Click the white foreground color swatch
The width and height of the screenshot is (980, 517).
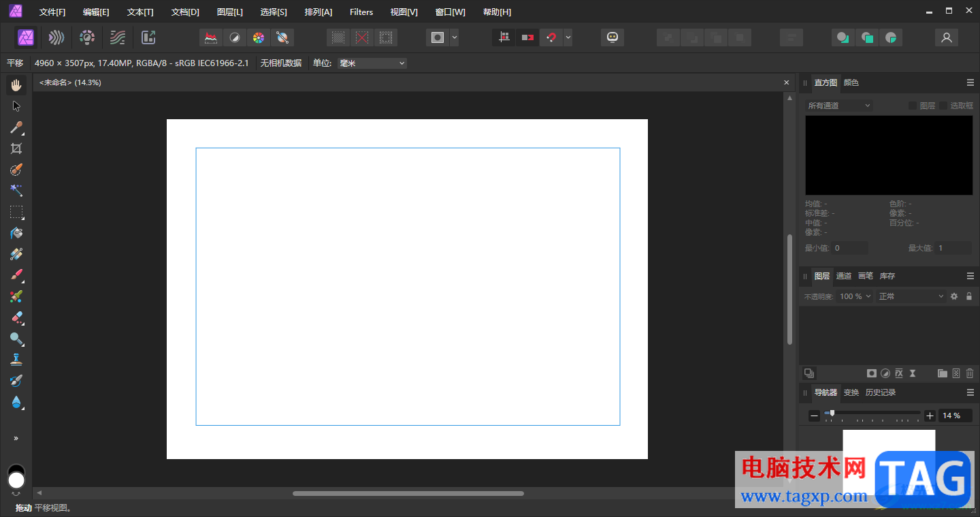click(16, 480)
